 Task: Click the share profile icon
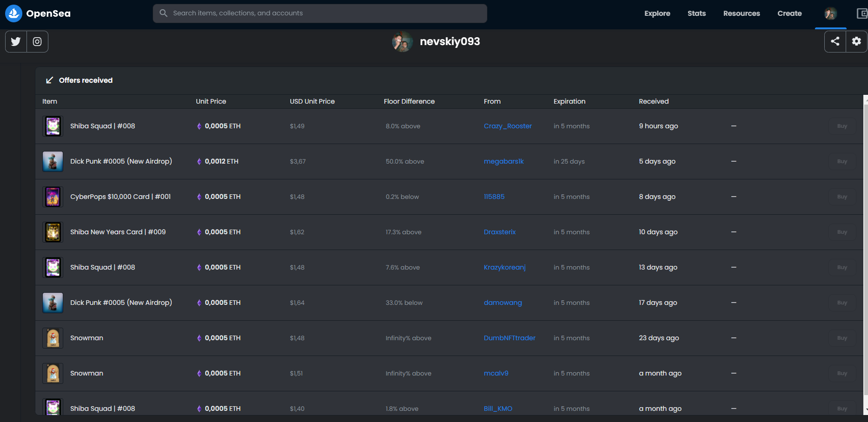coord(835,41)
